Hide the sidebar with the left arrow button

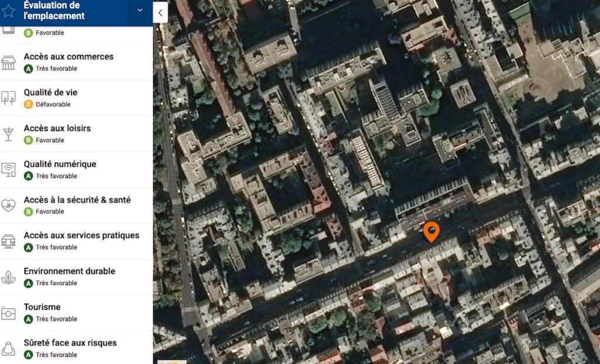[161, 13]
